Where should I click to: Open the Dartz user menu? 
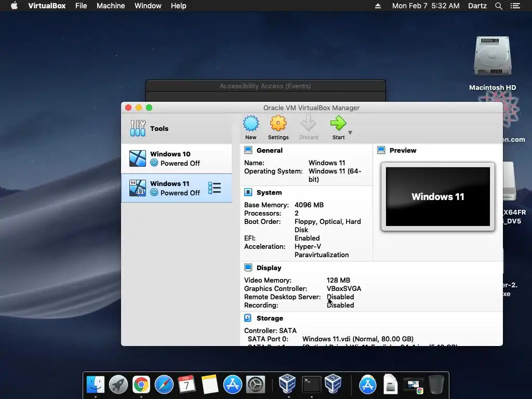[x=477, y=6]
